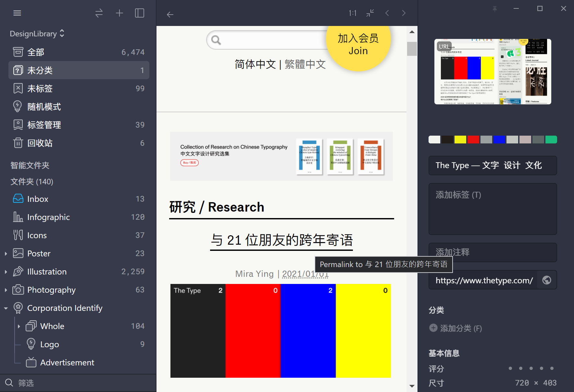Go back using the left arrow
This screenshot has height=392, width=574.
click(x=170, y=15)
